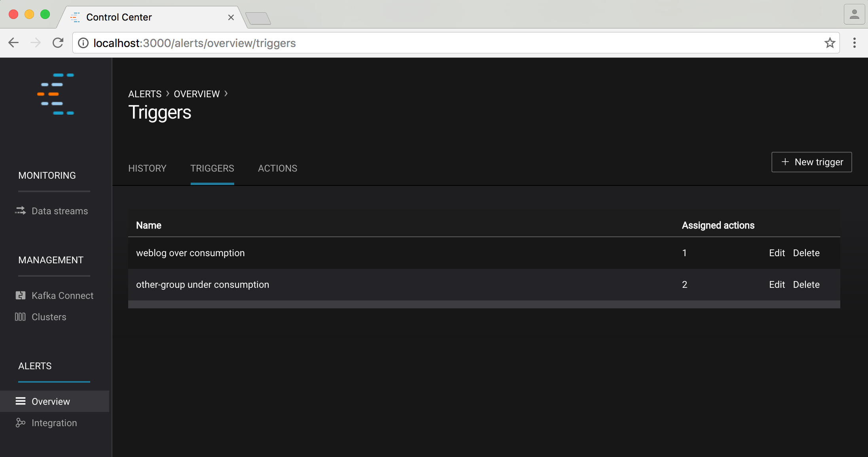Click the Alerts breadcrumb link
The width and height of the screenshot is (868, 457).
click(145, 94)
